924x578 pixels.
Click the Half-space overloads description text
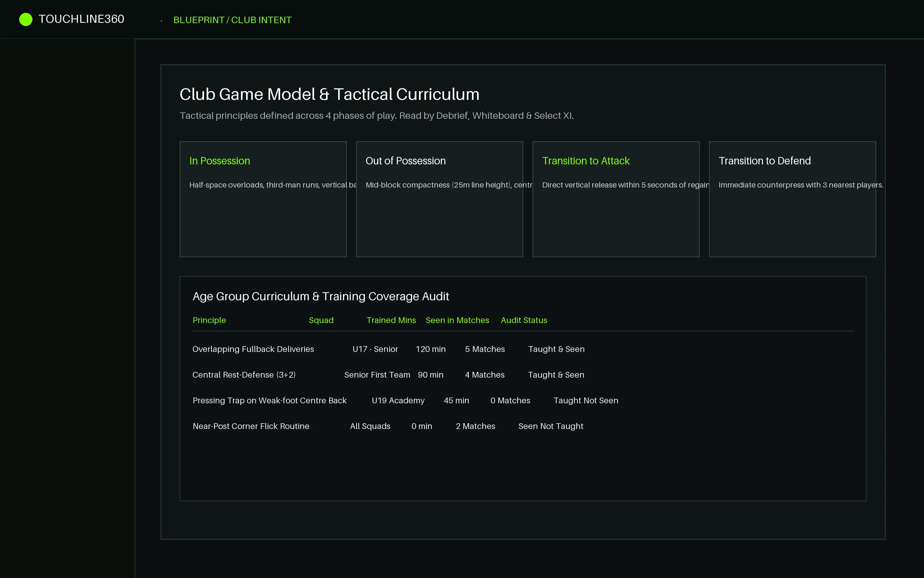click(x=273, y=185)
